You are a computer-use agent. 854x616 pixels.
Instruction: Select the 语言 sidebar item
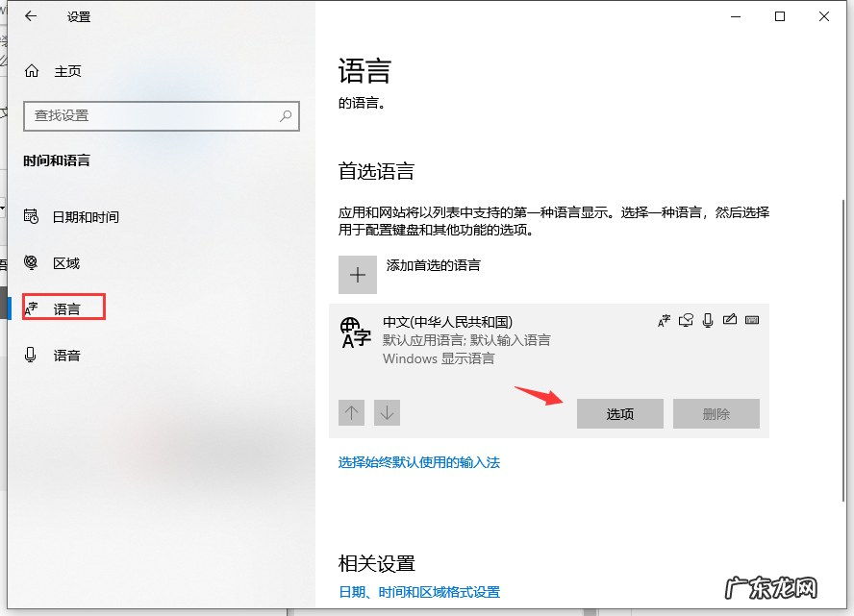(63, 308)
